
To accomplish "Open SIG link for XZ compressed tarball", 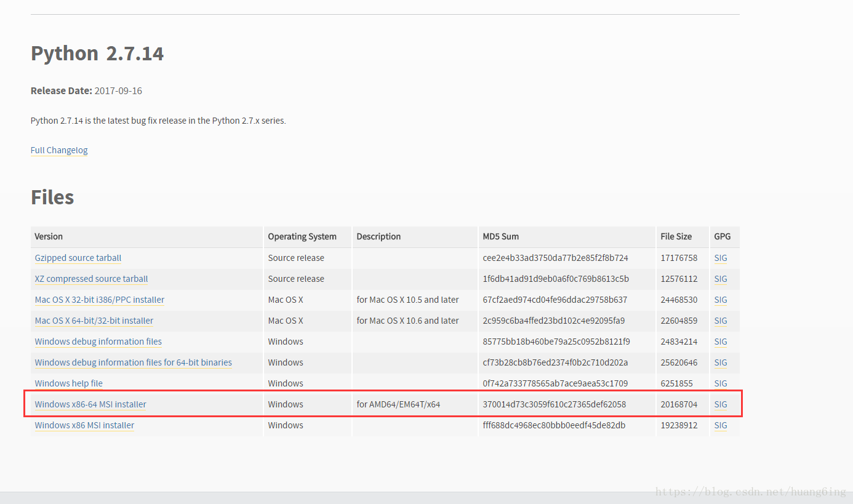I will click(721, 279).
